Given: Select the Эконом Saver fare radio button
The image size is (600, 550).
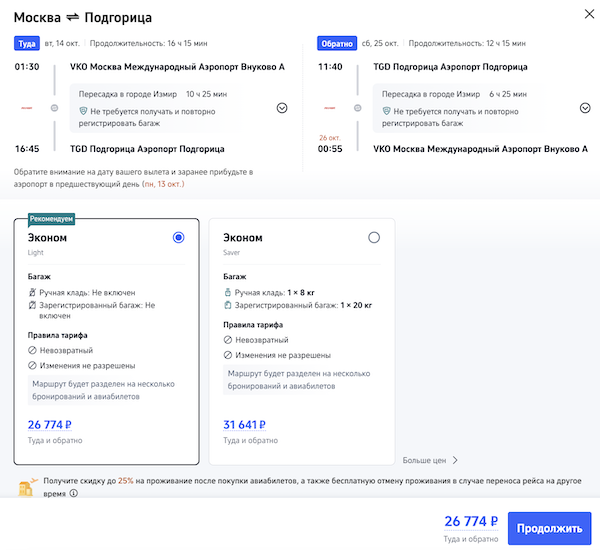Looking at the screenshot, I should click(374, 237).
